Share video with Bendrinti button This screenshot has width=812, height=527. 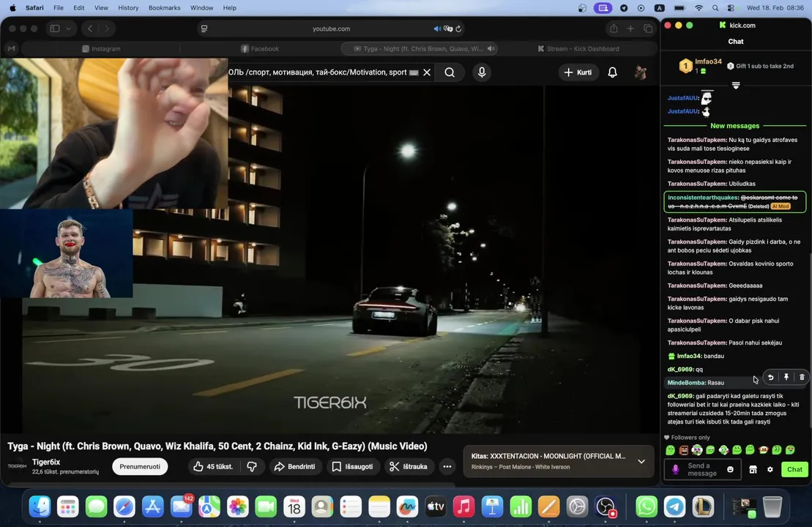[x=294, y=466]
